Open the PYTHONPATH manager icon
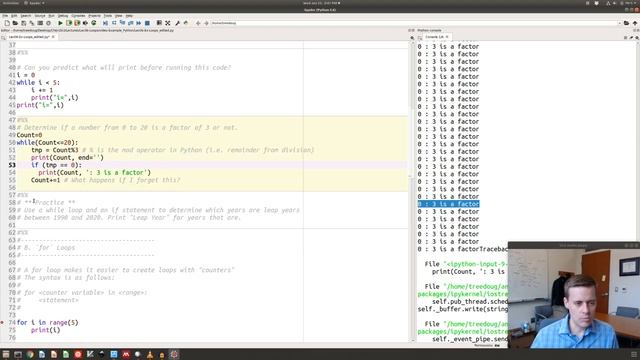Viewport: 640px width, 360px height. 186,23
